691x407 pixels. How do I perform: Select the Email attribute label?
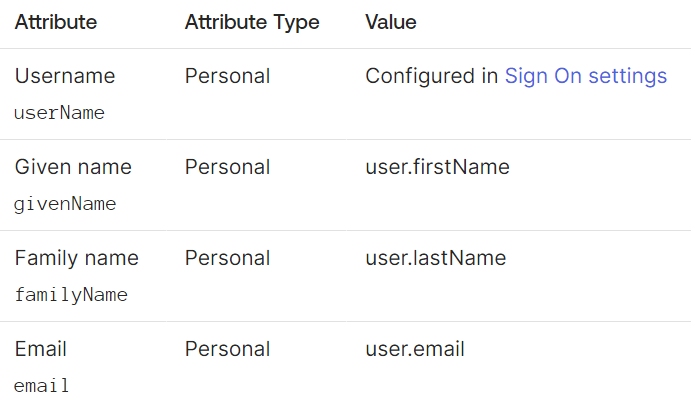(41, 349)
